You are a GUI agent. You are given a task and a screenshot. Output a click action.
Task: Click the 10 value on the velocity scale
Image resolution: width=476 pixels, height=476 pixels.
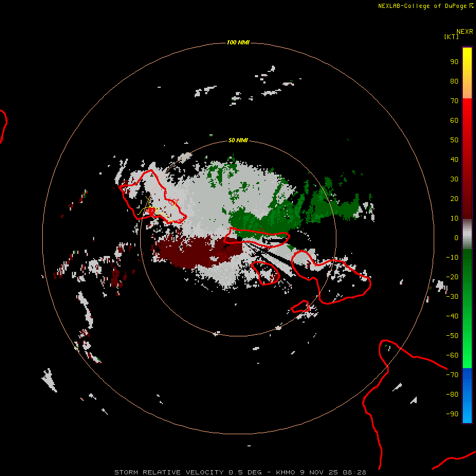(454, 218)
